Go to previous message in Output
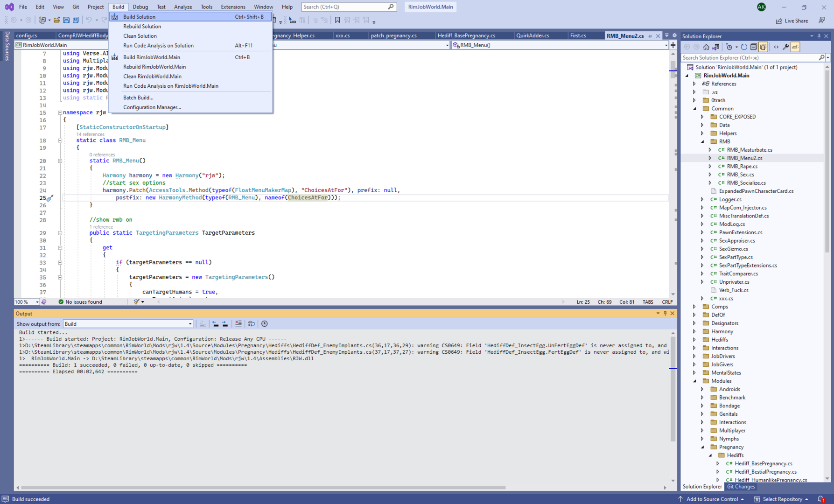 point(216,324)
